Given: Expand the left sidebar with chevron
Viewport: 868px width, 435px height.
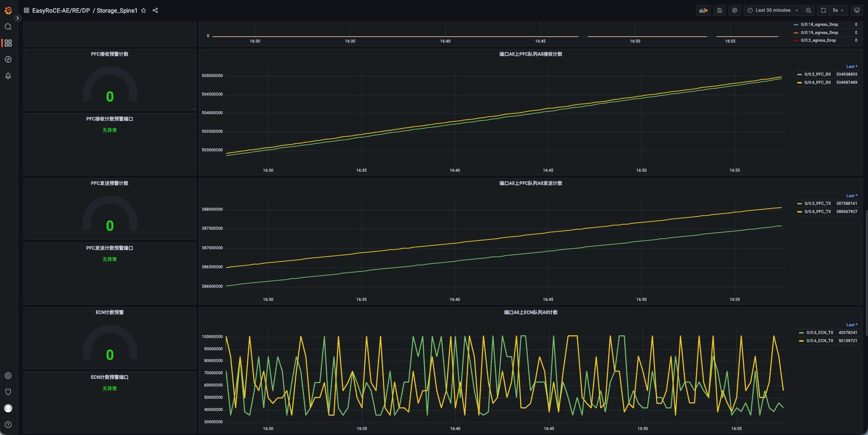Looking at the screenshot, I should pyautogui.click(x=17, y=18).
